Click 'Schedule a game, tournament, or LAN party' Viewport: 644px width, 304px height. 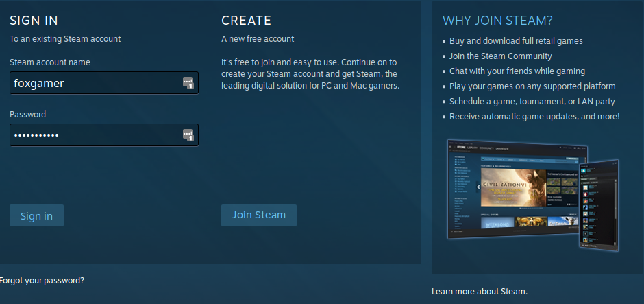[x=532, y=101]
